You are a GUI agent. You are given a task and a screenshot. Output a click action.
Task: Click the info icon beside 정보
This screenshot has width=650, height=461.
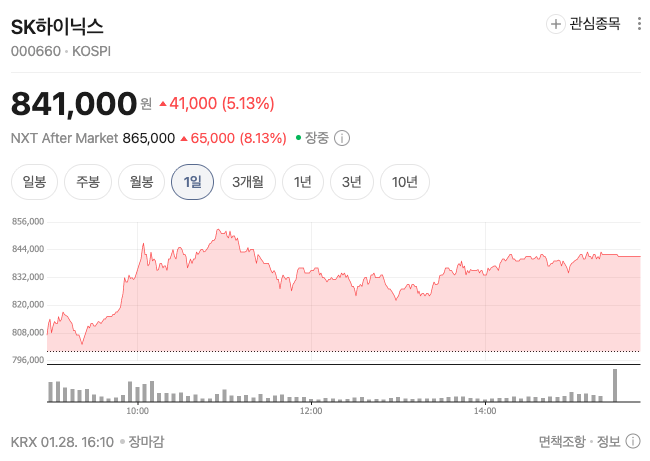(x=633, y=441)
